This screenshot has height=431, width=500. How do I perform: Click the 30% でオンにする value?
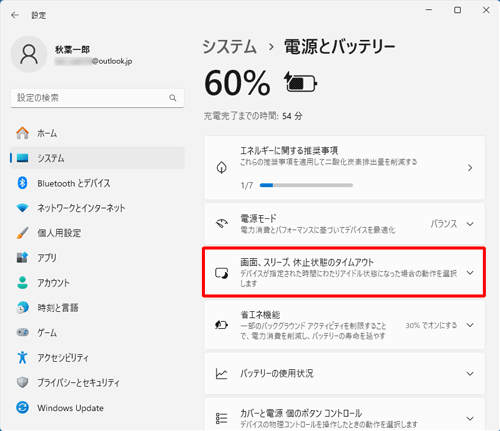pyautogui.click(x=431, y=325)
